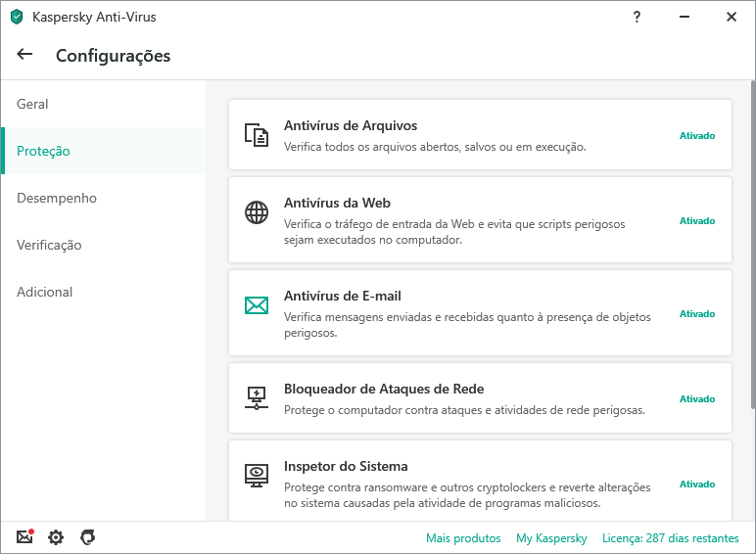Switch to the Verificação section
The height and width of the screenshot is (554, 756).
[x=103, y=245]
